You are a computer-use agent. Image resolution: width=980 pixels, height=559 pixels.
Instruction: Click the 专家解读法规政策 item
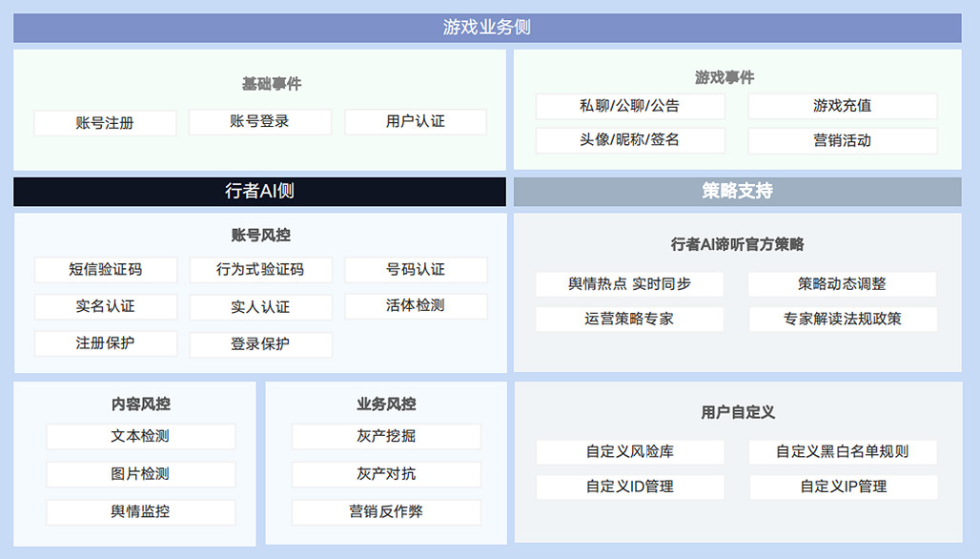tap(842, 319)
